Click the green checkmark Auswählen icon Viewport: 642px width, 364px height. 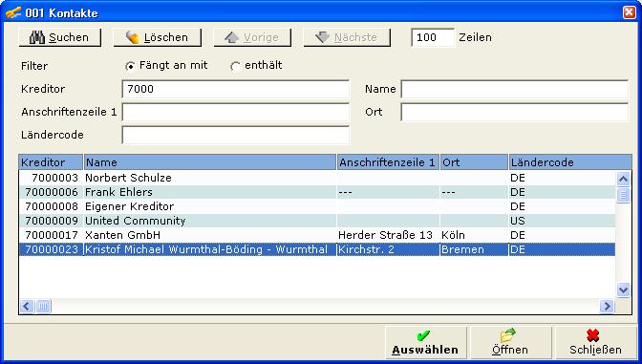pyautogui.click(x=423, y=335)
